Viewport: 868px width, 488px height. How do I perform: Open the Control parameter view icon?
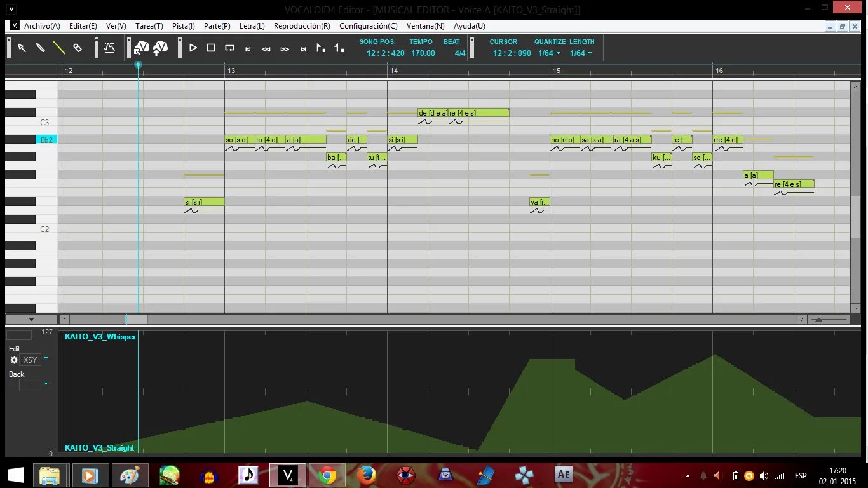(x=109, y=48)
